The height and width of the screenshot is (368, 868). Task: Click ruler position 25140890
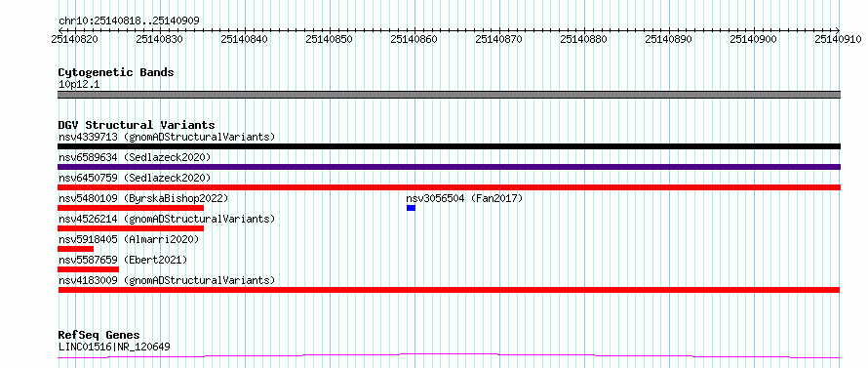click(x=670, y=39)
